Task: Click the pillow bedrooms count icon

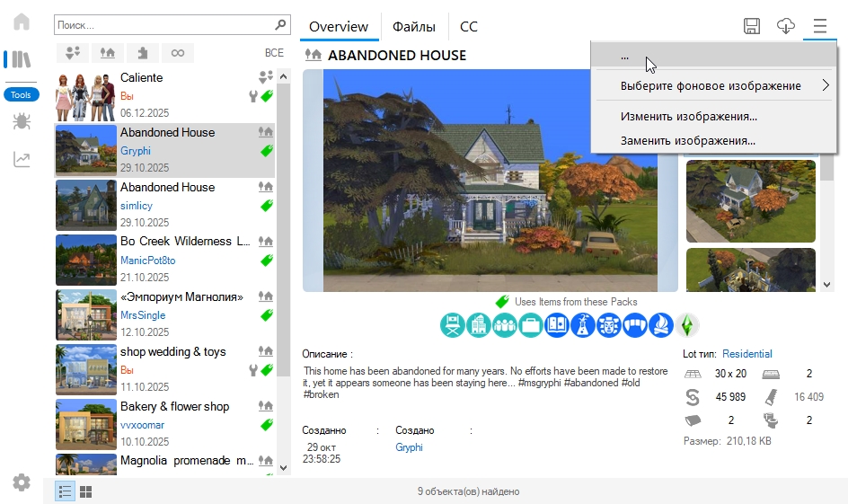Action: click(693, 420)
